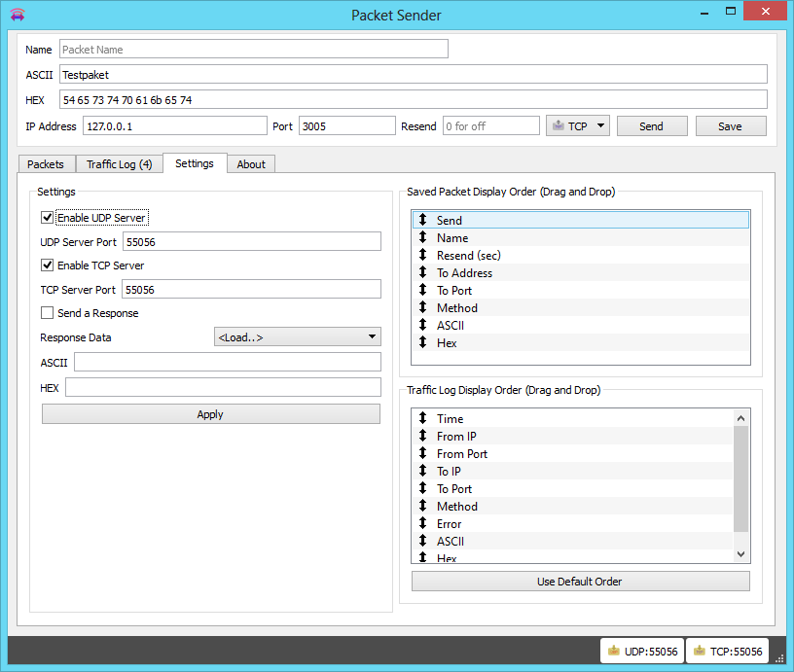This screenshot has width=794, height=672.
Task: Click drag-handle arrow icon beside Send row
Action: coord(423,220)
